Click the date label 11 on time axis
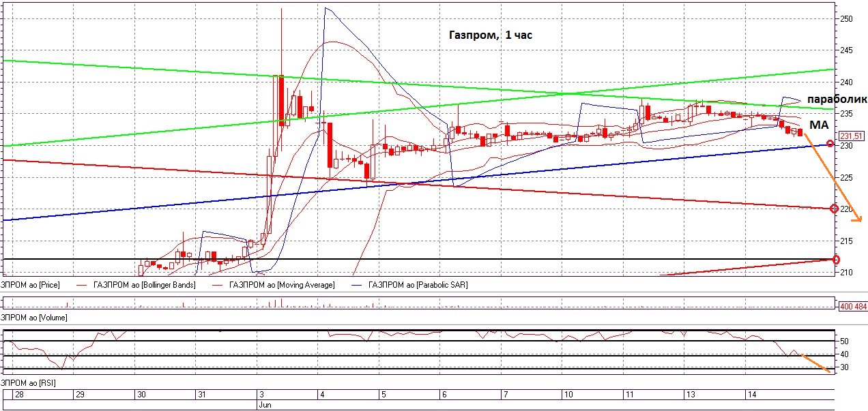Screen dimensions: 868x411 (x=628, y=395)
